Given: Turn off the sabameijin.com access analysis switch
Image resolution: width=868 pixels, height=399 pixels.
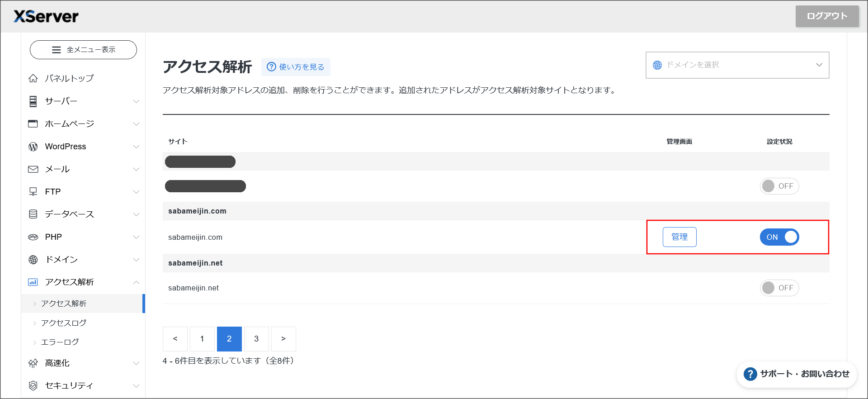Looking at the screenshot, I should 779,237.
